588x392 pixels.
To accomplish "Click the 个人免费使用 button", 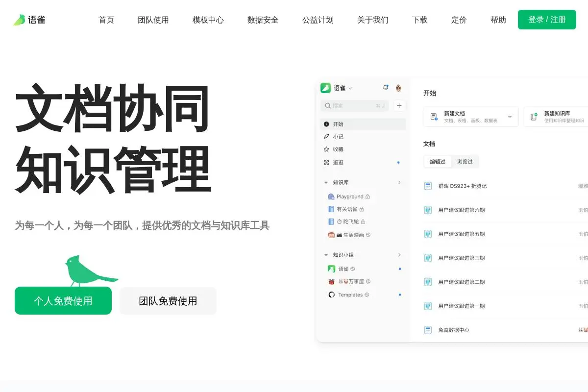I will tap(63, 301).
